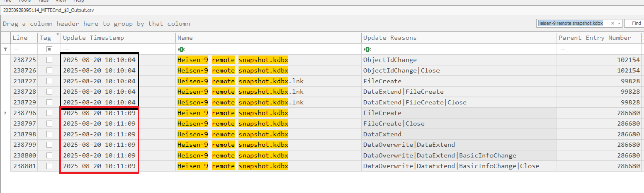Sort by the Update Reasons column header

click(x=390, y=38)
